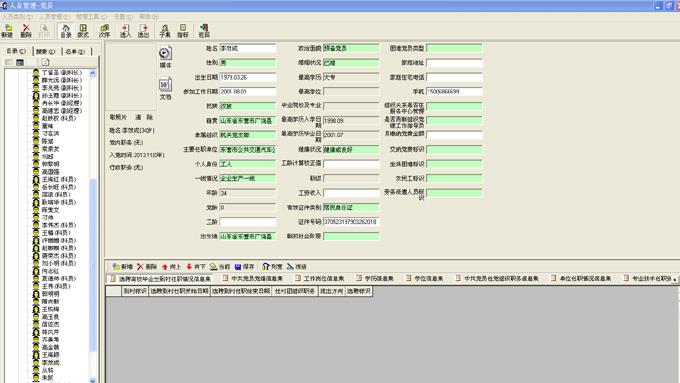Click the 选入 import toolbar icon

125,31
